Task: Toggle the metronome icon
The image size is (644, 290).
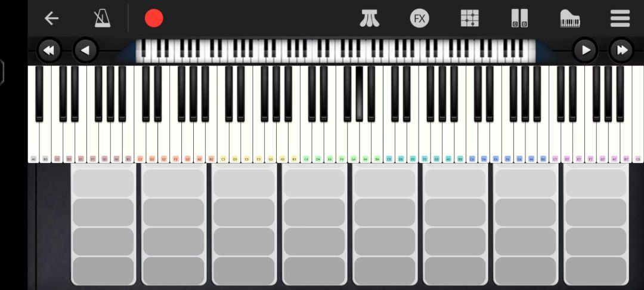Action: point(102,18)
